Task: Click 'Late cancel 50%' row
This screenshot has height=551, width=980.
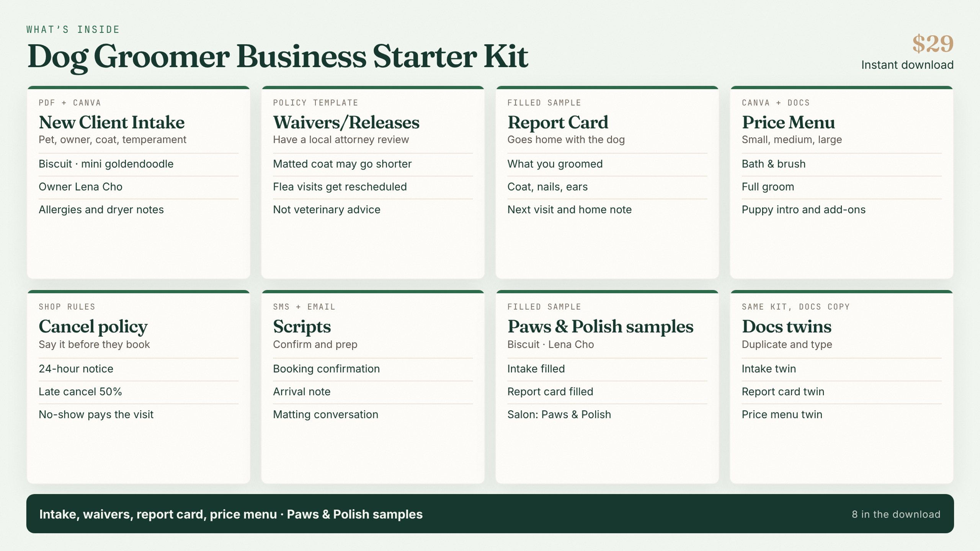Action: tap(139, 392)
